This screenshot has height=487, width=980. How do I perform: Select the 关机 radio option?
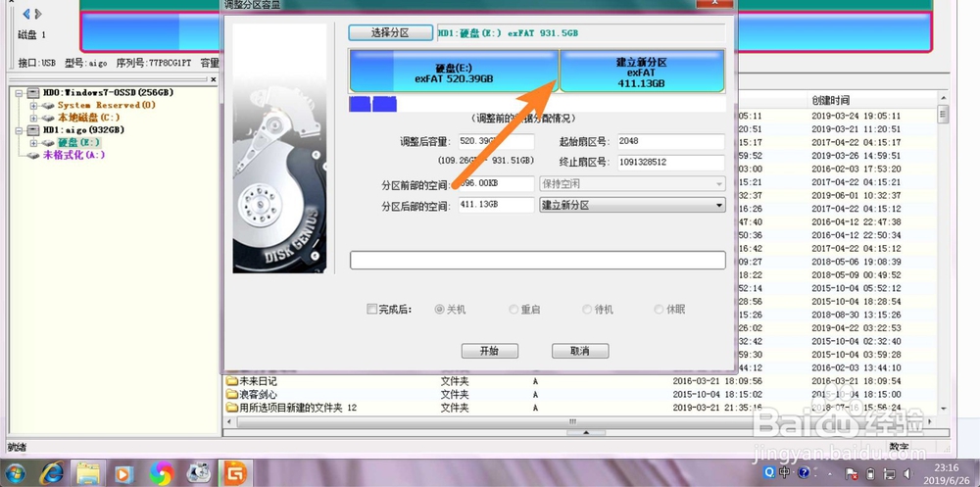pos(439,309)
